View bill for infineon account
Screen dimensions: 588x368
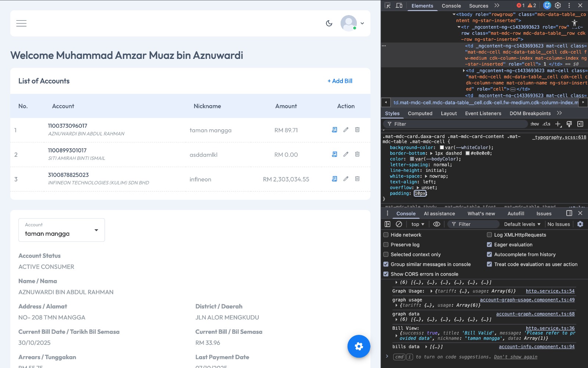(x=334, y=179)
